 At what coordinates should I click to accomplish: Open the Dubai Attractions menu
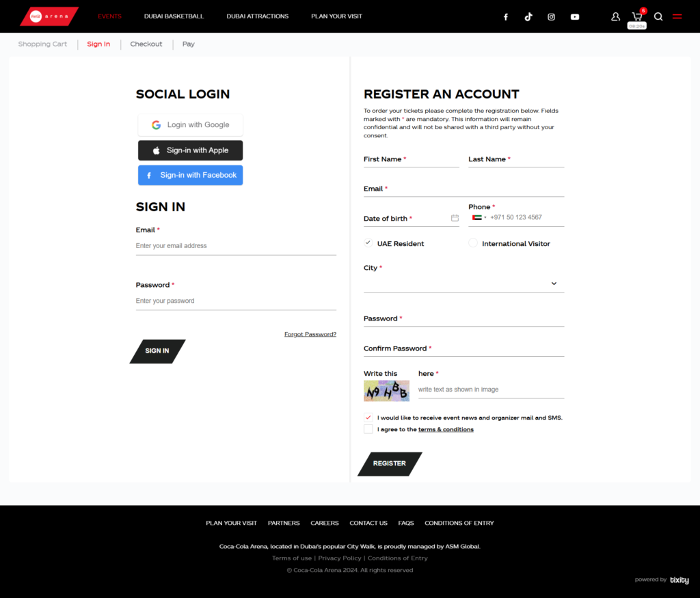tap(257, 16)
